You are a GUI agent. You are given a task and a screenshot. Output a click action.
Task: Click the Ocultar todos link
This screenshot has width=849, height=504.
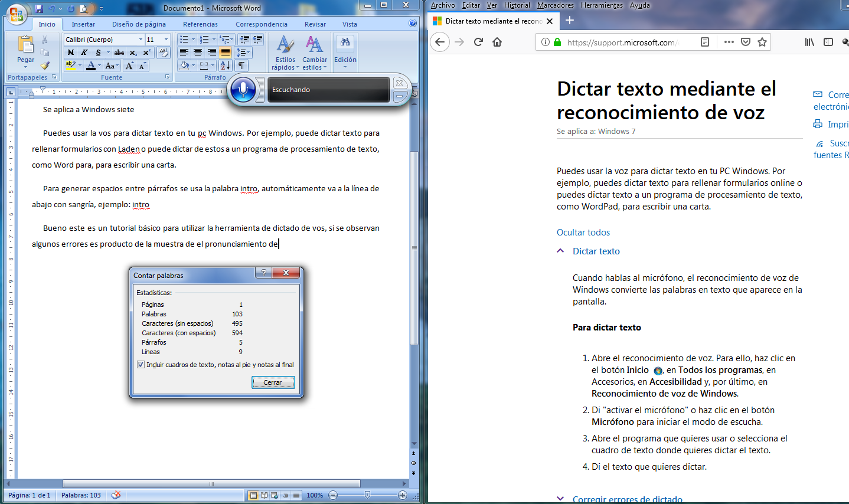pyautogui.click(x=583, y=233)
